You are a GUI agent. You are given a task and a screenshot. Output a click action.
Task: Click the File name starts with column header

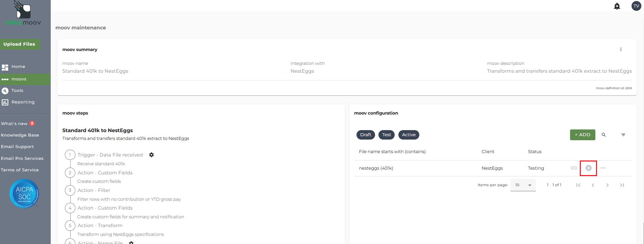[x=392, y=152]
